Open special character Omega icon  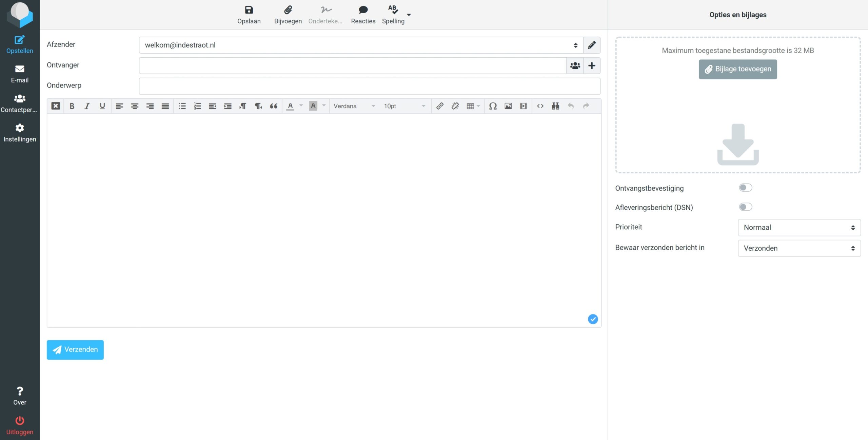(493, 106)
